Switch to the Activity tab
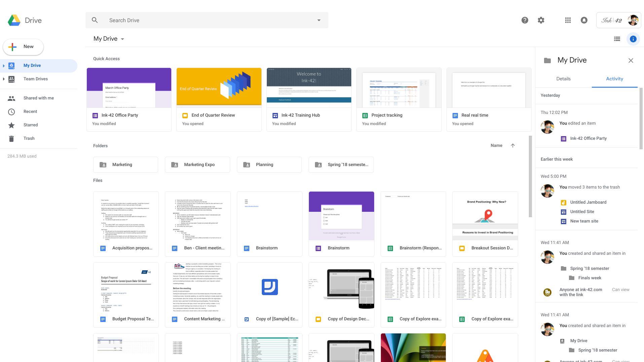644x362 pixels. 614,79
